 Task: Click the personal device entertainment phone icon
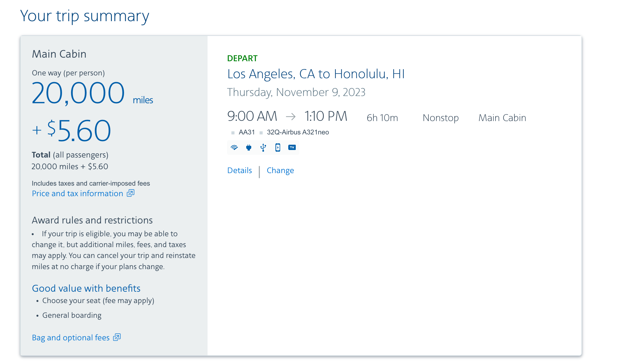click(278, 147)
